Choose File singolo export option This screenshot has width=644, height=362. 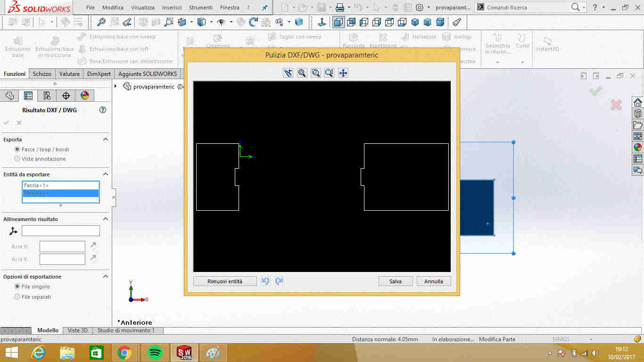pyautogui.click(x=17, y=287)
